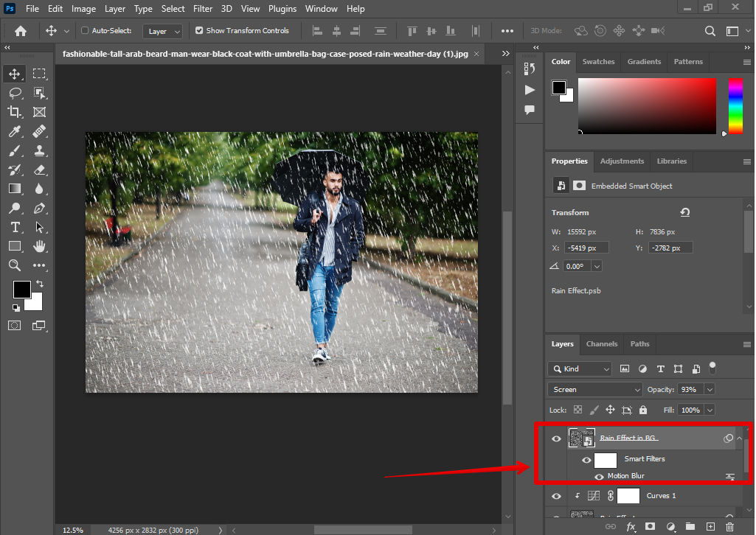
Task: Open the Layers panel menu
Action: (x=747, y=344)
